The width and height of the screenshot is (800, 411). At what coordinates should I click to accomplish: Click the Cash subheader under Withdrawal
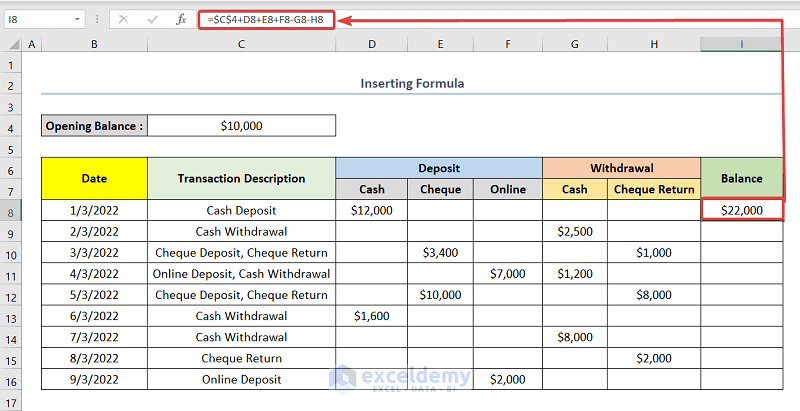[x=574, y=189]
